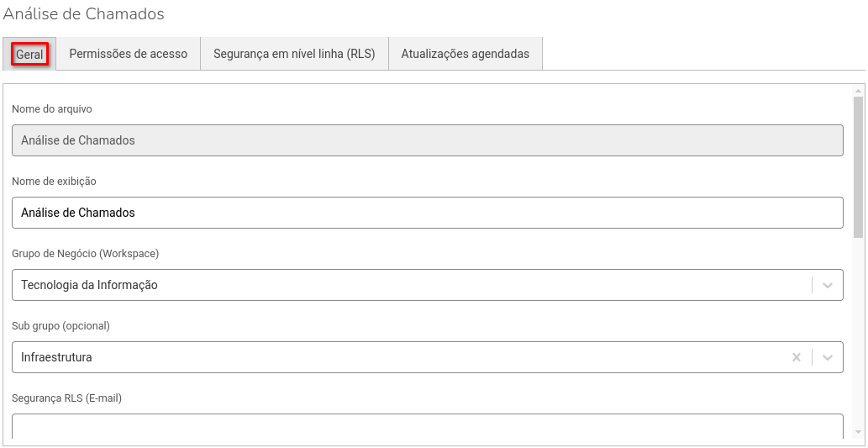Click the disabled Nome do arquivo field
Image resolution: width=868 pixels, height=448 pixels.
pos(427,140)
